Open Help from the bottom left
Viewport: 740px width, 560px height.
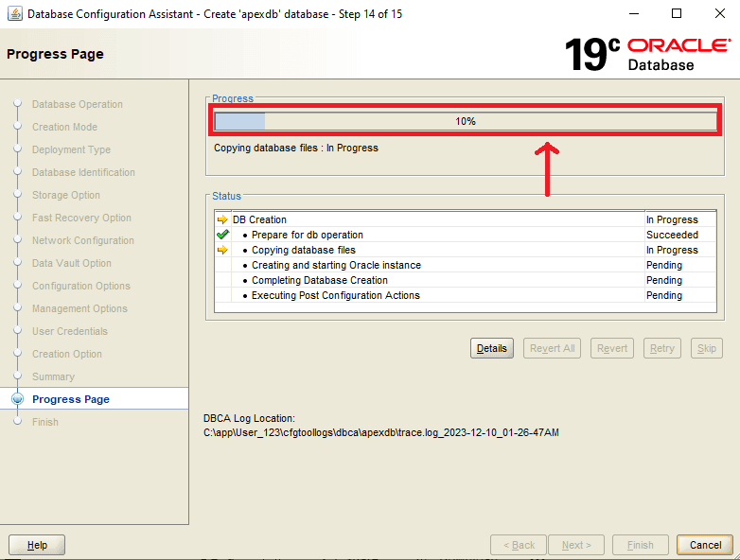point(37,545)
